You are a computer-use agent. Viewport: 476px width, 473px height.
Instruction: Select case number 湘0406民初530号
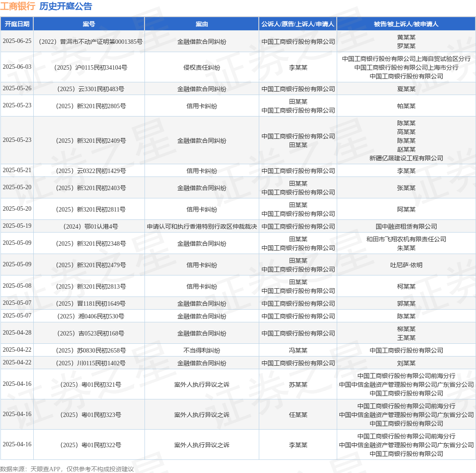pos(91,316)
